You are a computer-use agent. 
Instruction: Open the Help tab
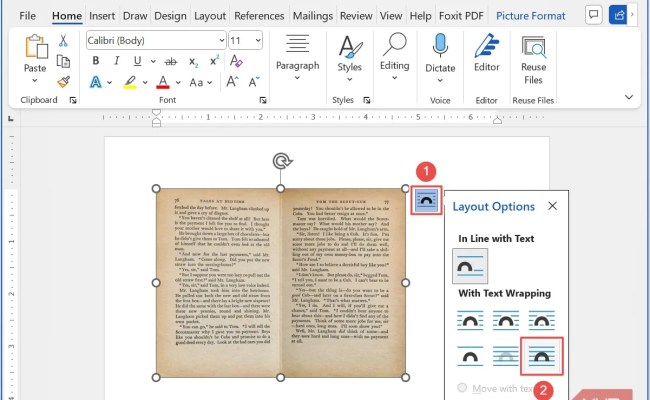tap(420, 16)
